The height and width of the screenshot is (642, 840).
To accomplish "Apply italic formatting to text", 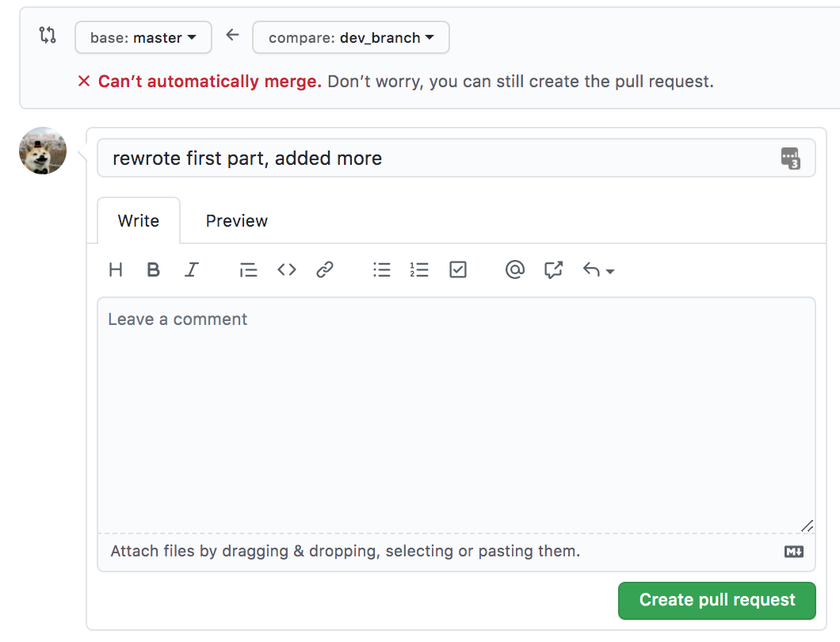I will click(191, 270).
